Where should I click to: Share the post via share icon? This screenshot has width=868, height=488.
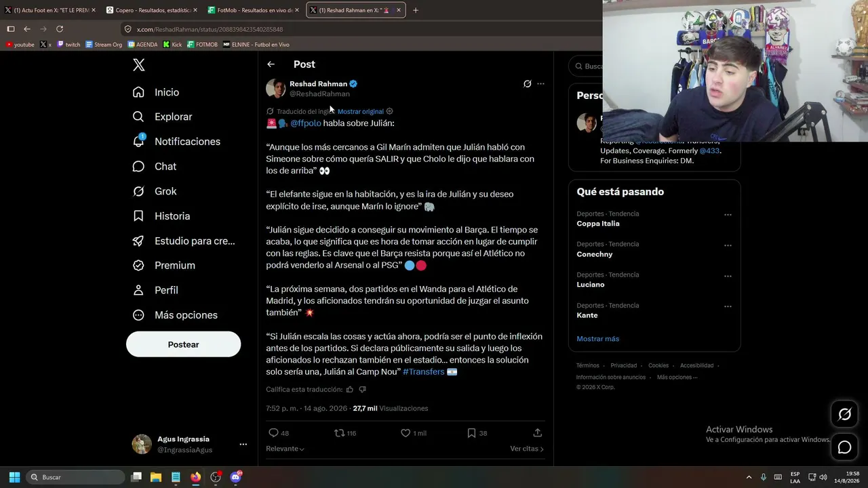538,432
